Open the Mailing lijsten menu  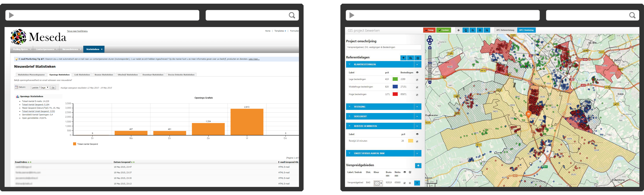22,49
